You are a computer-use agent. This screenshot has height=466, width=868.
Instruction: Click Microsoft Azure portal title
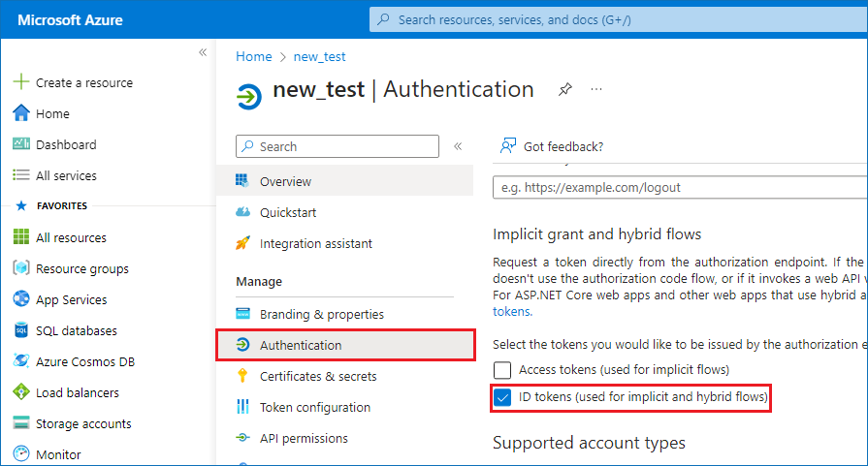(70, 20)
